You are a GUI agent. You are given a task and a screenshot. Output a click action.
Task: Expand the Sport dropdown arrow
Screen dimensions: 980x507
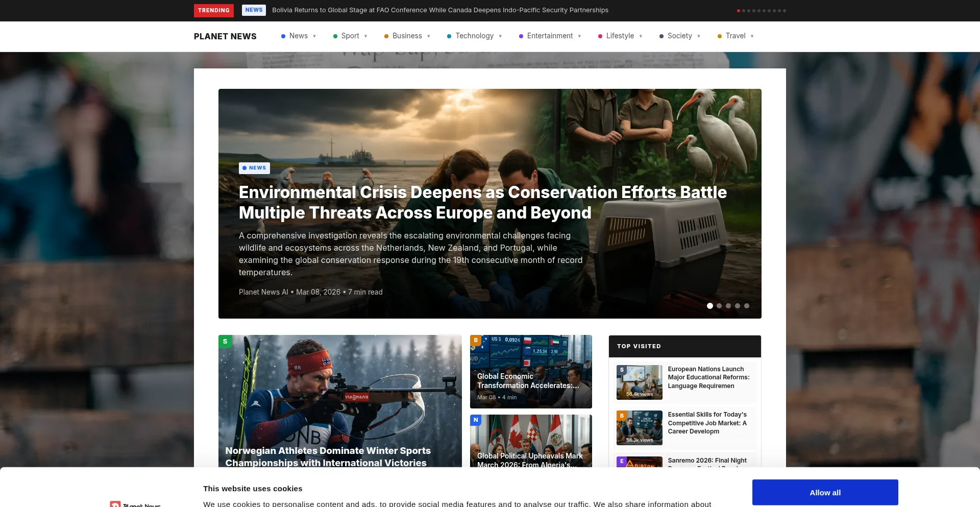(x=365, y=36)
